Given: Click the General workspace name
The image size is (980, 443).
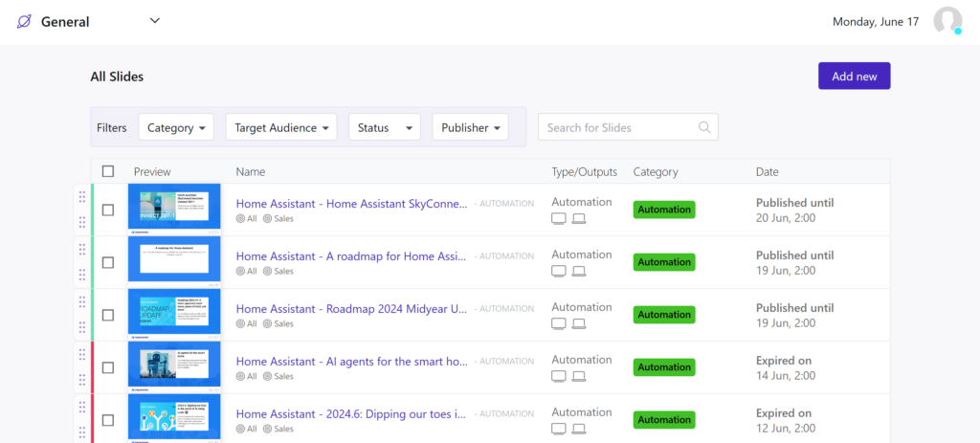Looking at the screenshot, I should [x=65, y=22].
